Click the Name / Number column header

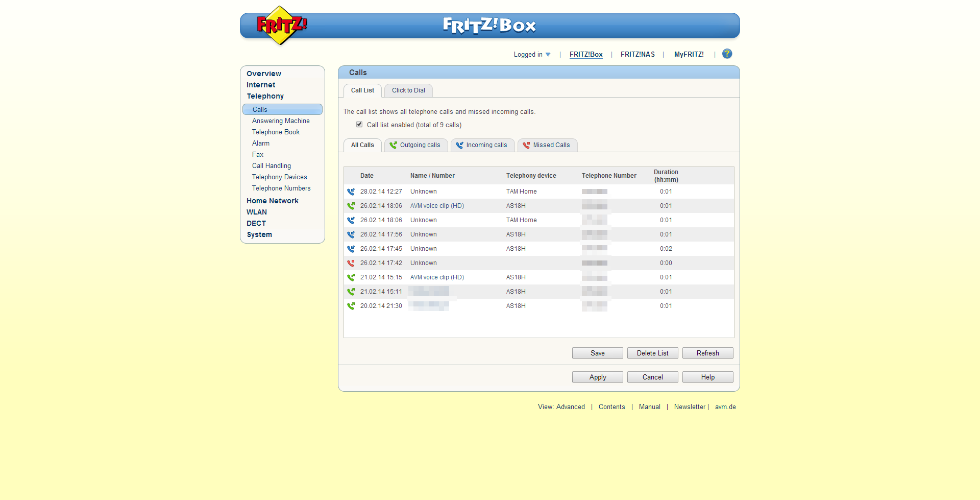click(432, 176)
